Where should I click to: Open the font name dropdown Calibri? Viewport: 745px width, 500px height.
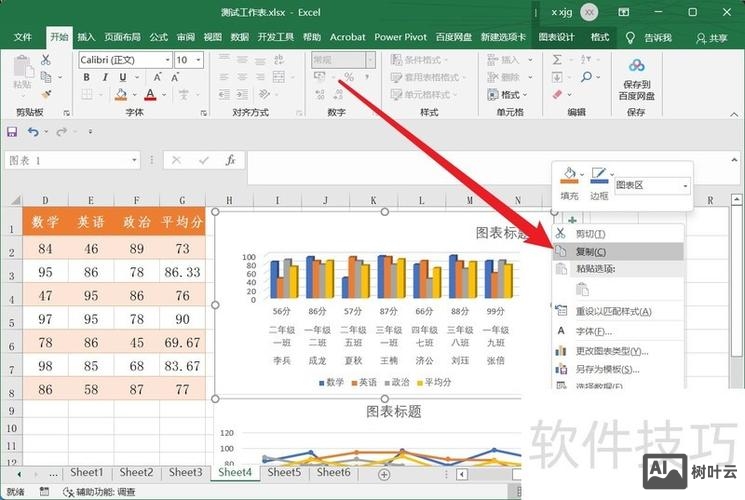pyautogui.click(x=168, y=60)
